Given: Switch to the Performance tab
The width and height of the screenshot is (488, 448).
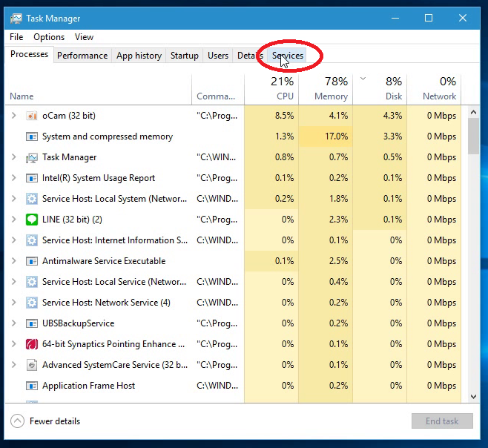Looking at the screenshot, I should pos(82,56).
